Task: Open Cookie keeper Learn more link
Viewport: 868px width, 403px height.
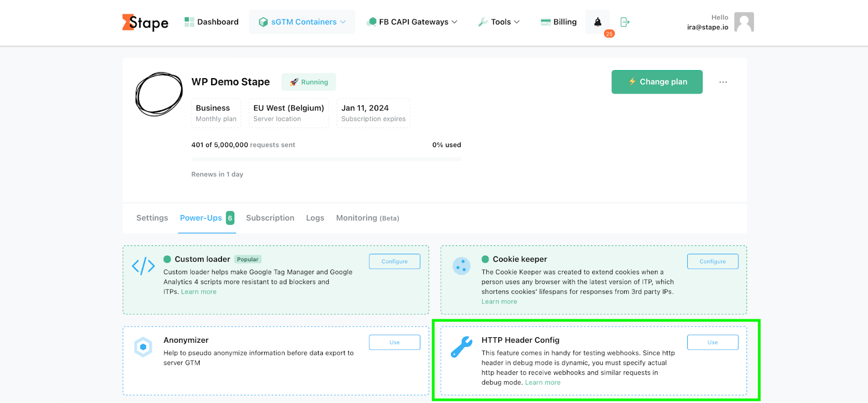Action: tap(499, 301)
